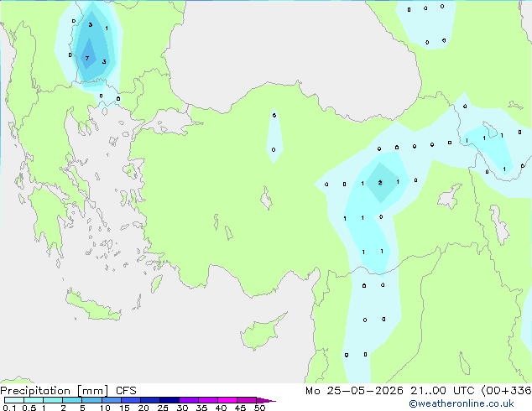This screenshot has width=532, height=411.
Task: Click the 40–45 mm magenta swatch
Action: pyautogui.click(x=227, y=400)
